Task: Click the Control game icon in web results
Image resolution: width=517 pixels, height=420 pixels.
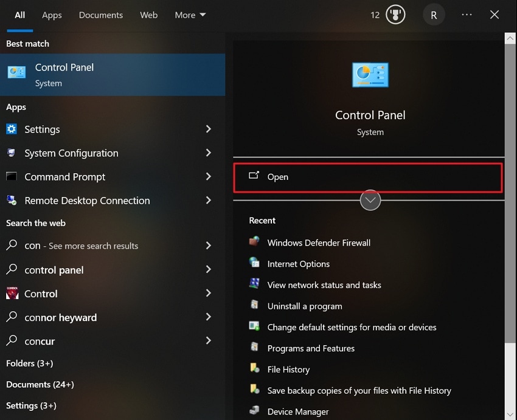Action: click(12, 293)
